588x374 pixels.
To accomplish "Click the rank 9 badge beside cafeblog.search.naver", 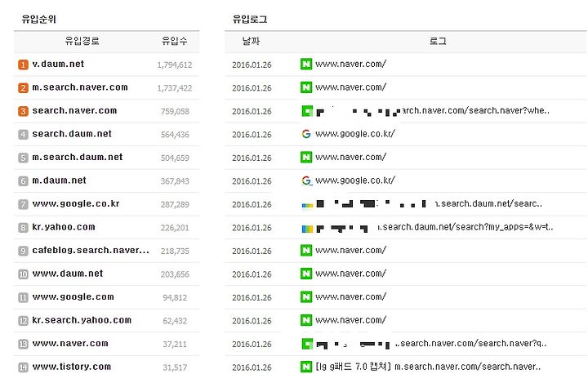I will coord(23,251).
